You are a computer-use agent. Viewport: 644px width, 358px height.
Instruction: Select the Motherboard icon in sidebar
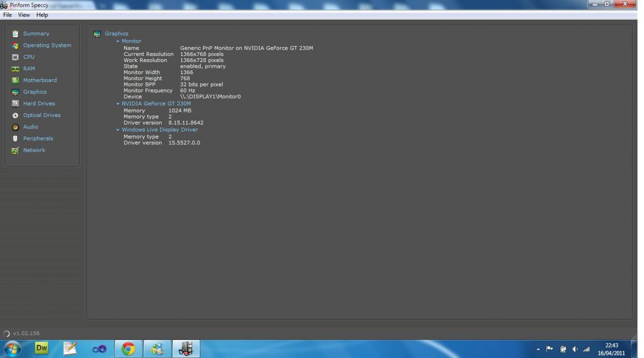pyautogui.click(x=15, y=80)
